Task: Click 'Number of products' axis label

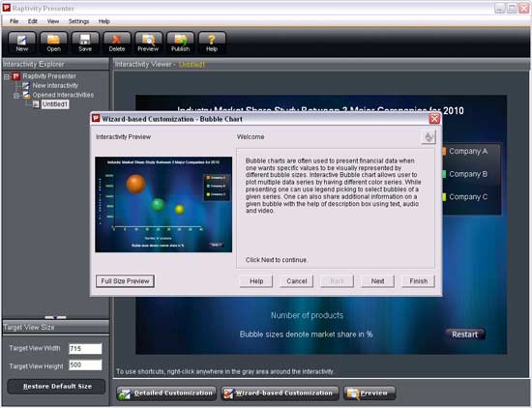Action: [307, 315]
